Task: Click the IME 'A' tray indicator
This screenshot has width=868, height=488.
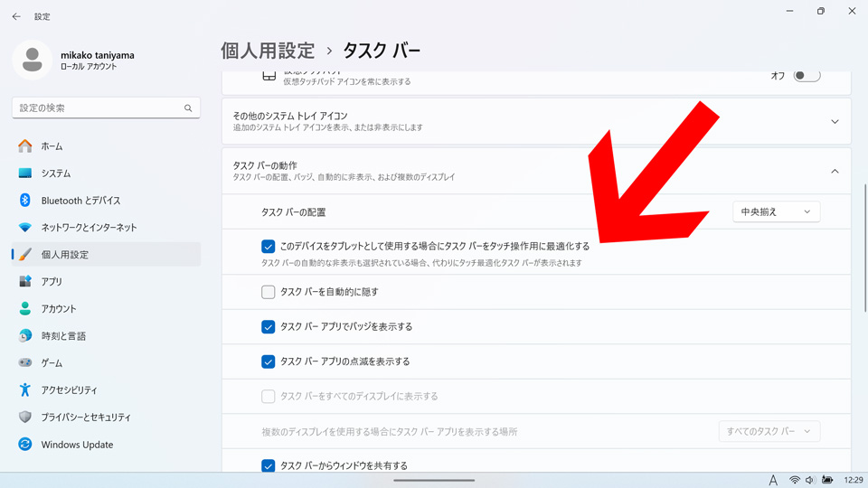Action: pos(773,480)
